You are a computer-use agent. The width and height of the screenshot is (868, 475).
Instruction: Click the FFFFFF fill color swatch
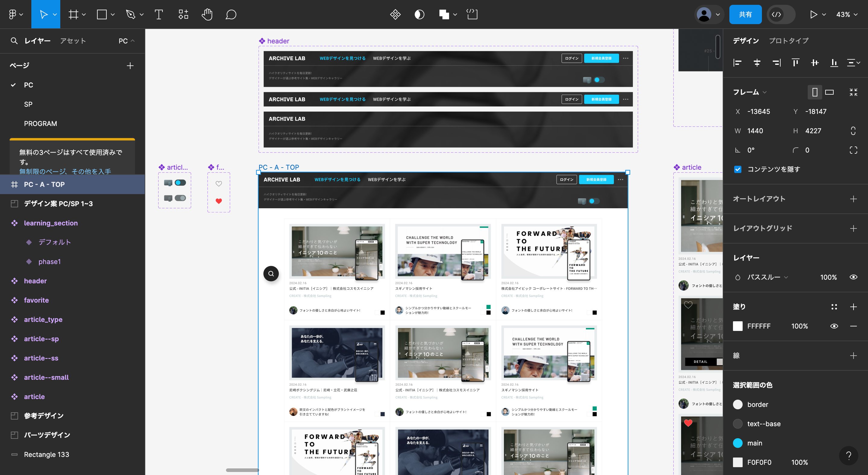[737, 326]
